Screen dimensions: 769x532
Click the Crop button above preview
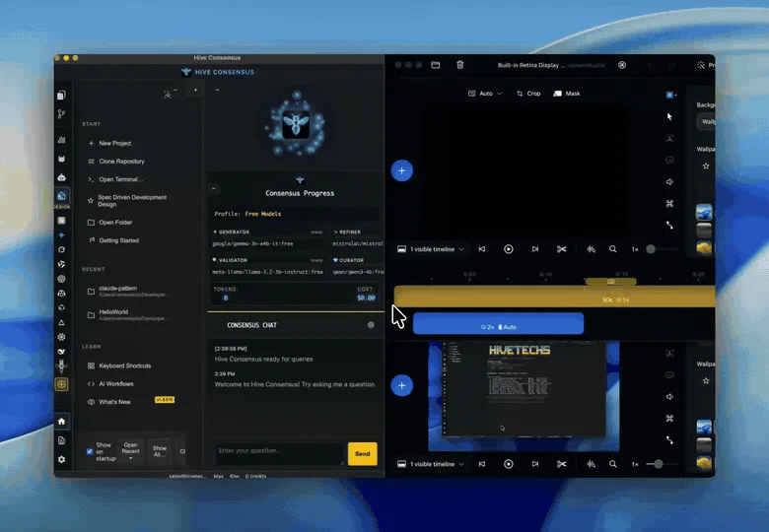(x=528, y=94)
